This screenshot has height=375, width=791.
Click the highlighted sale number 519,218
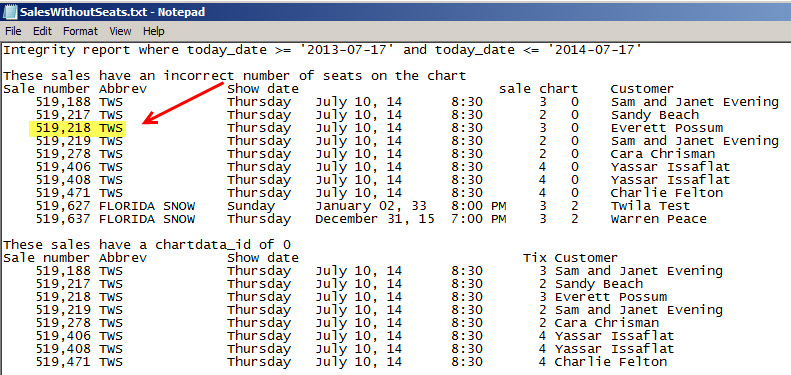coord(63,128)
